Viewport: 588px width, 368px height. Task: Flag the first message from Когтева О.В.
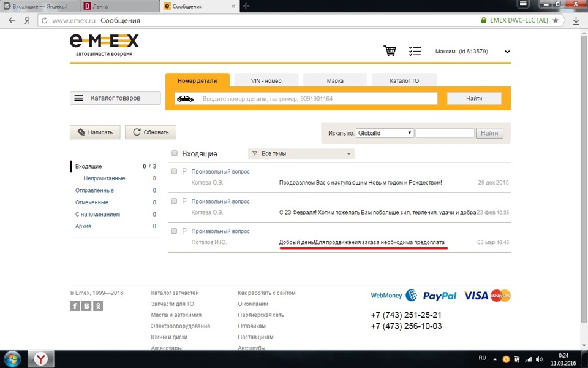[186, 172]
